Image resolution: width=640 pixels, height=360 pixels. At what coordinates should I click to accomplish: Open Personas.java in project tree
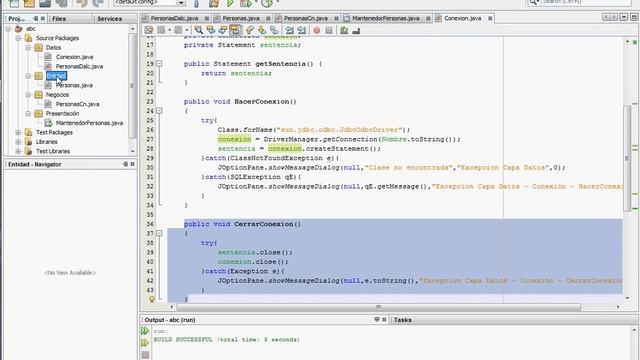(x=74, y=85)
